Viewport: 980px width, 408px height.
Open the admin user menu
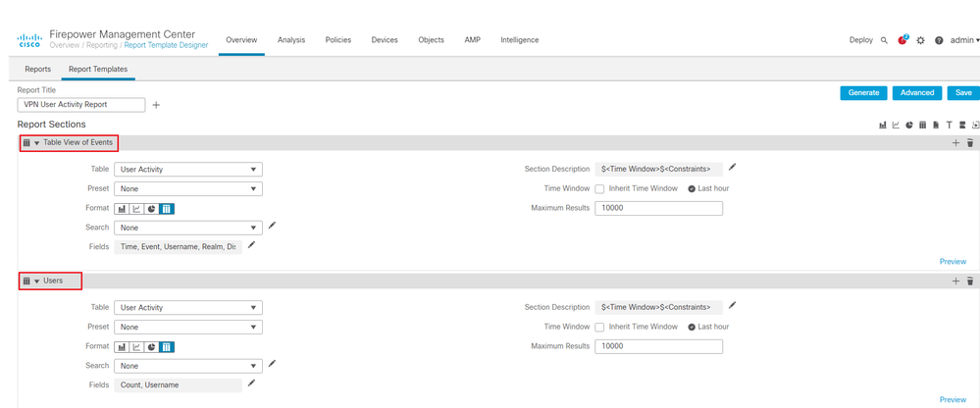click(x=965, y=40)
